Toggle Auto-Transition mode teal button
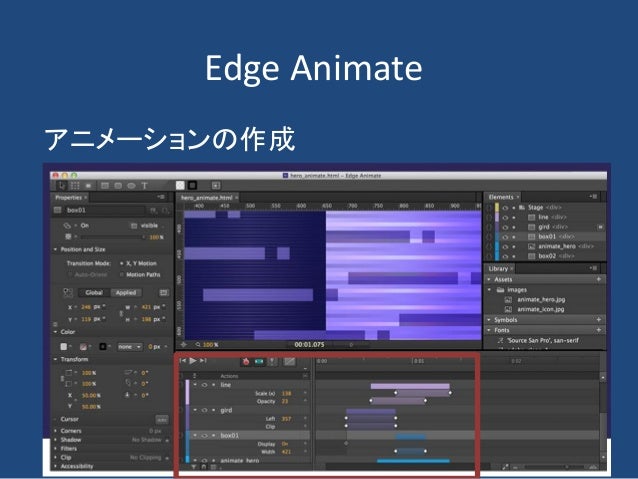This screenshot has height=479, width=638. [259, 361]
